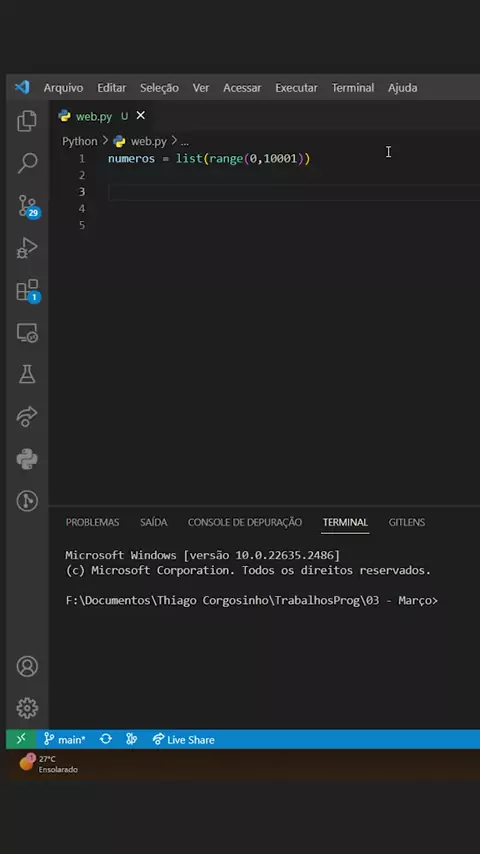
Task: Open the Manage gear icon
Action: (27, 708)
